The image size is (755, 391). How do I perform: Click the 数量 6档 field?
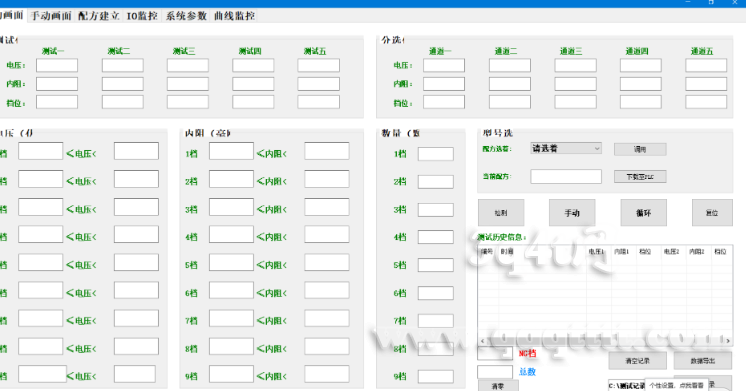(436, 293)
